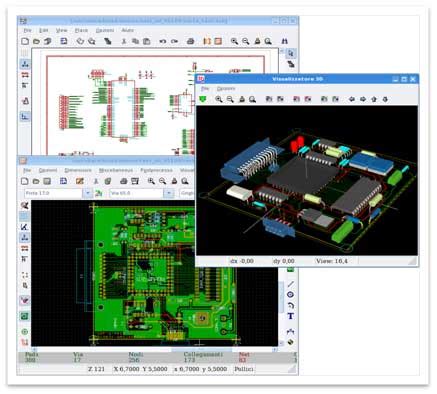
Task: Fit 3D board view using zoom-fit icon
Action: tap(253, 99)
